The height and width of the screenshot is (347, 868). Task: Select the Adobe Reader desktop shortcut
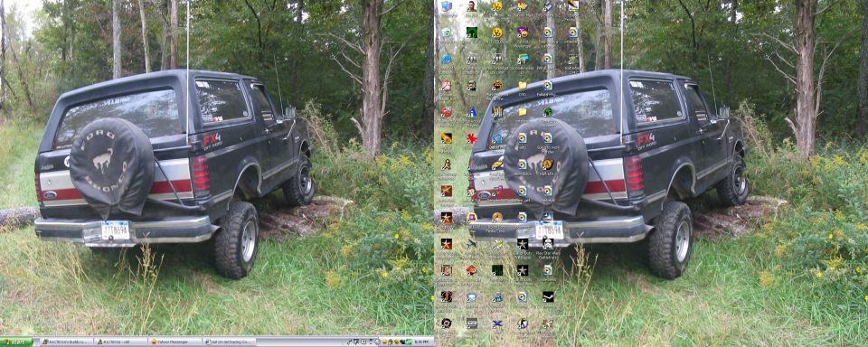(446, 85)
